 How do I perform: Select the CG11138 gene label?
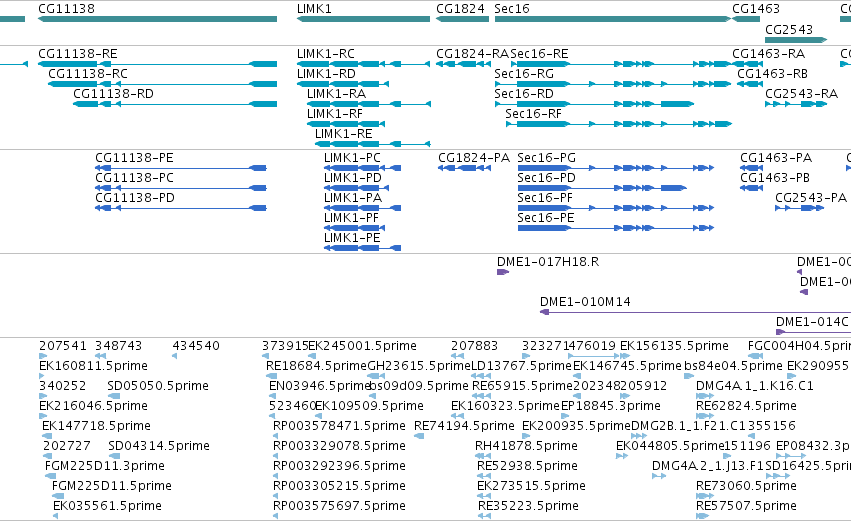[x=66, y=9]
